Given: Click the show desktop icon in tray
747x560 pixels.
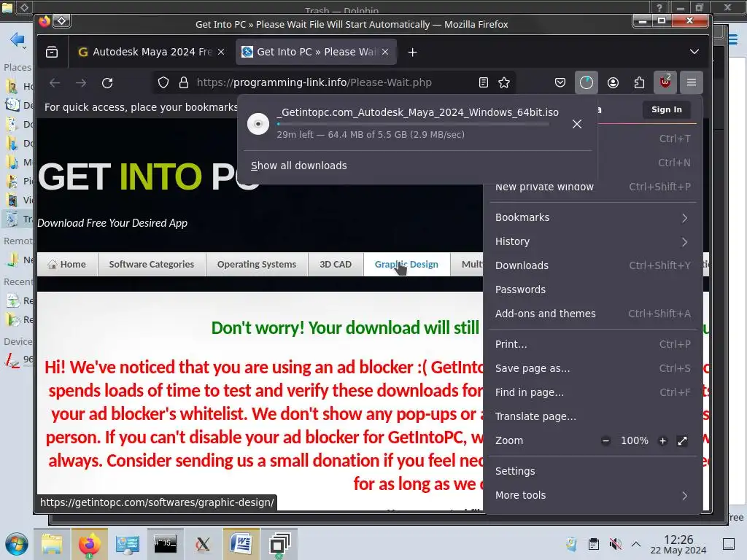Looking at the screenshot, I should [x=729, y=544].
